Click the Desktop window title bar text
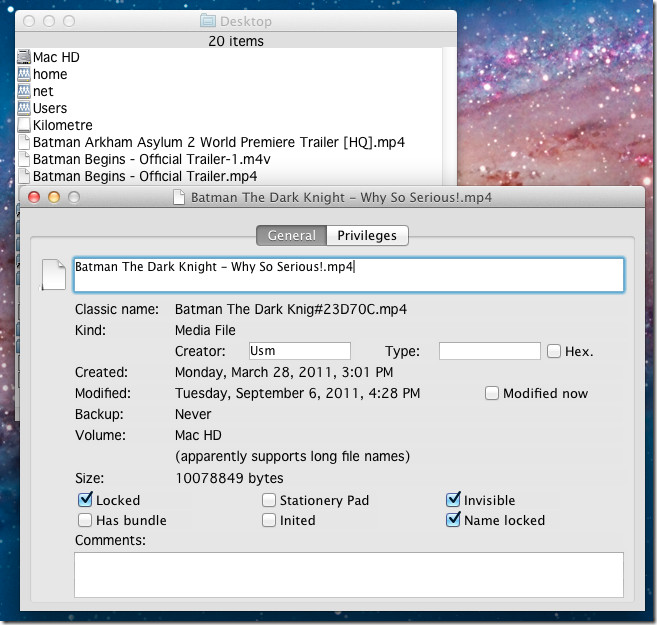The height and width of the screenshot is (625, 657). [x=246, y=21]
